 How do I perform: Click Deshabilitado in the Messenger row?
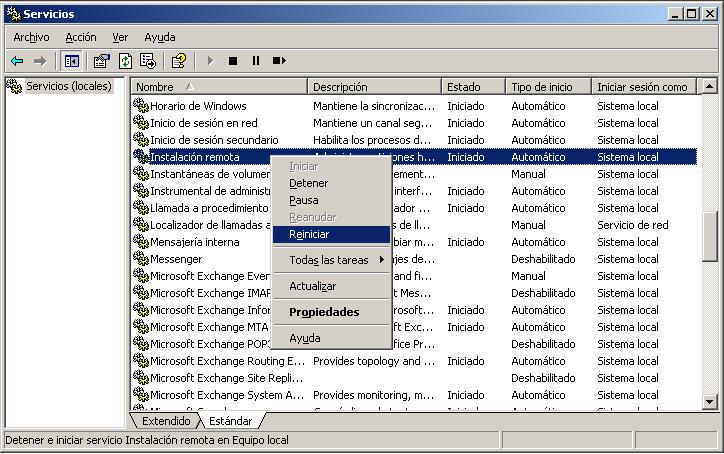[x=543, y=259]
